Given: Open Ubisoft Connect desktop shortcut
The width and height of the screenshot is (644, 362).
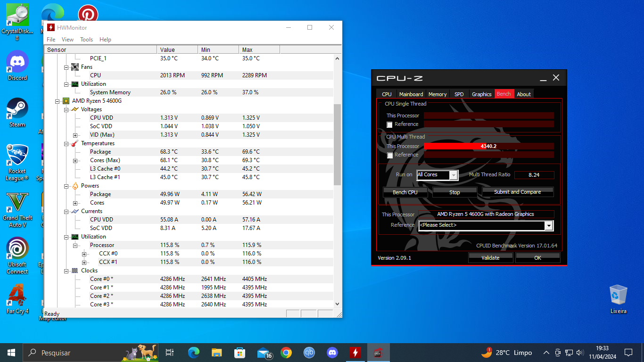Looking at the screenshot, I should click(17, 255).
